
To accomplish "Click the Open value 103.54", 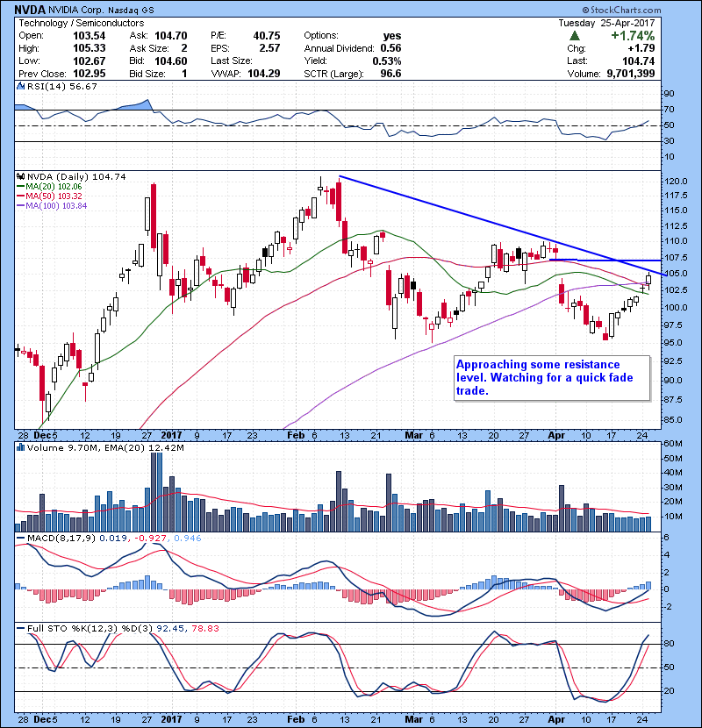I will 90,36.
